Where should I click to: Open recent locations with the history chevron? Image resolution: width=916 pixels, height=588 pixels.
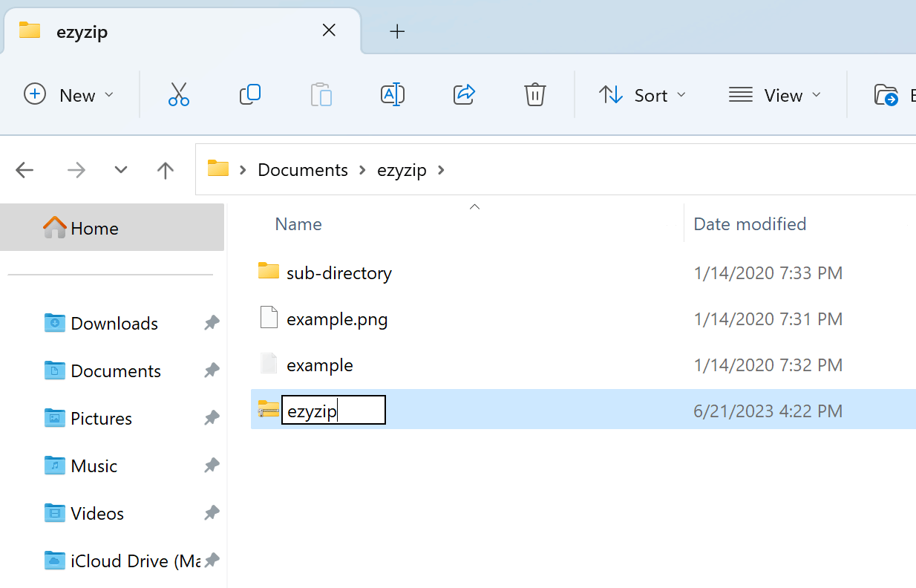pos(120,169)
